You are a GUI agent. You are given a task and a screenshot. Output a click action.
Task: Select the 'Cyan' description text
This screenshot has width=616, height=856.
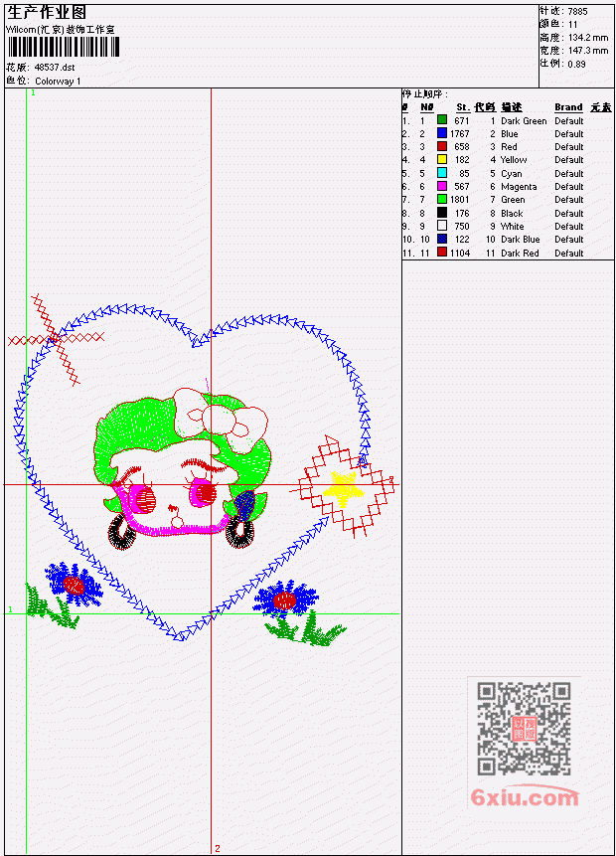(x=512, y=174)
